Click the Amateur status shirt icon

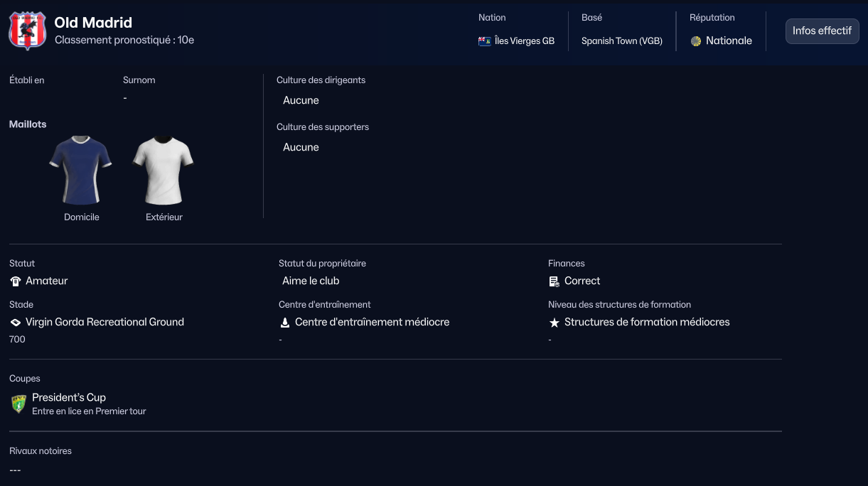(x=16, y=281)
